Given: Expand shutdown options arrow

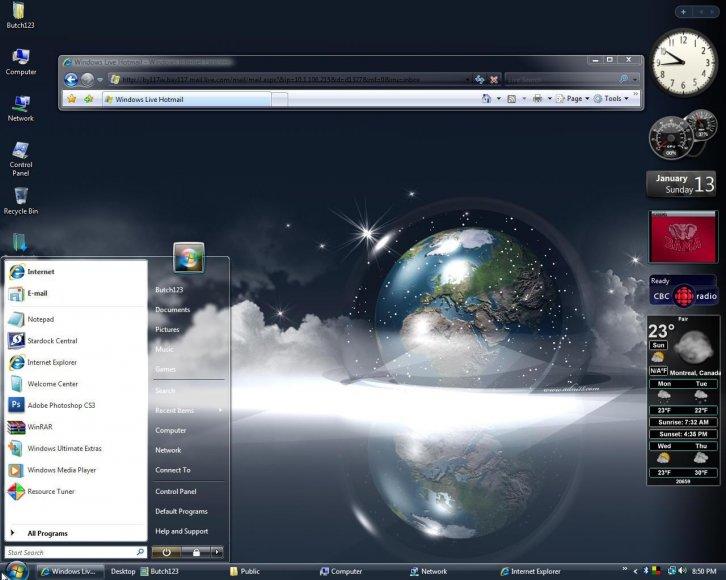Looking at the screenshot, I should (x=217, y=552).
